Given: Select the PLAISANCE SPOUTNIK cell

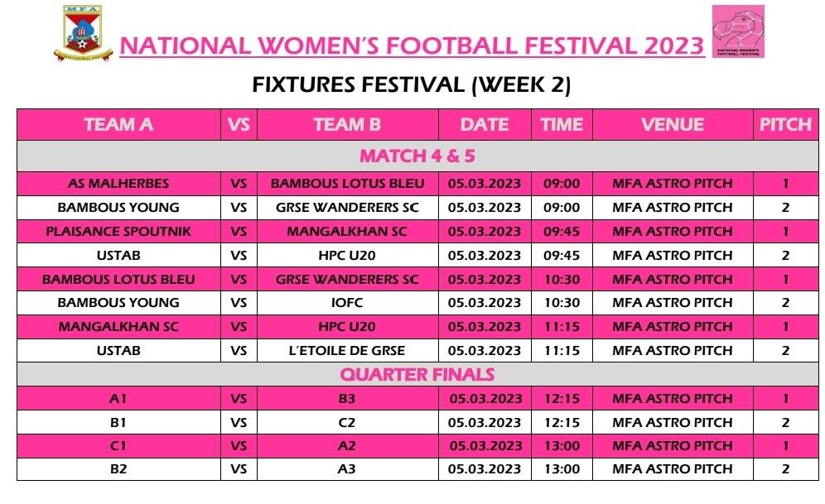Looking at the screenshot, I should coord(119,232).
